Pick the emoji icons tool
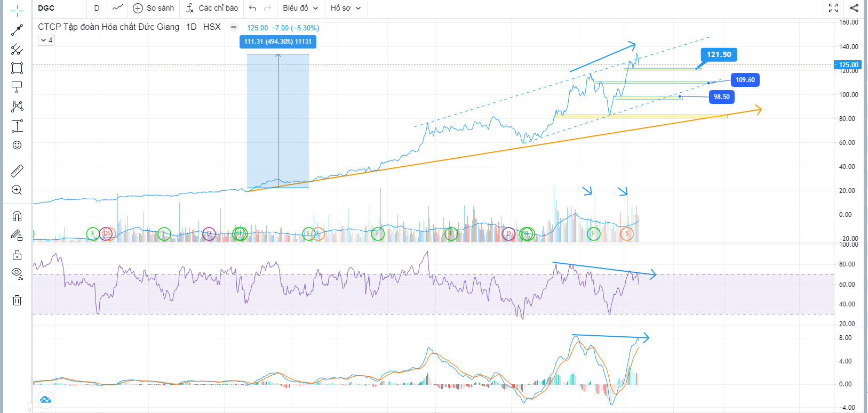This screenshot has height=413, width=868. (x=17, y=145)
